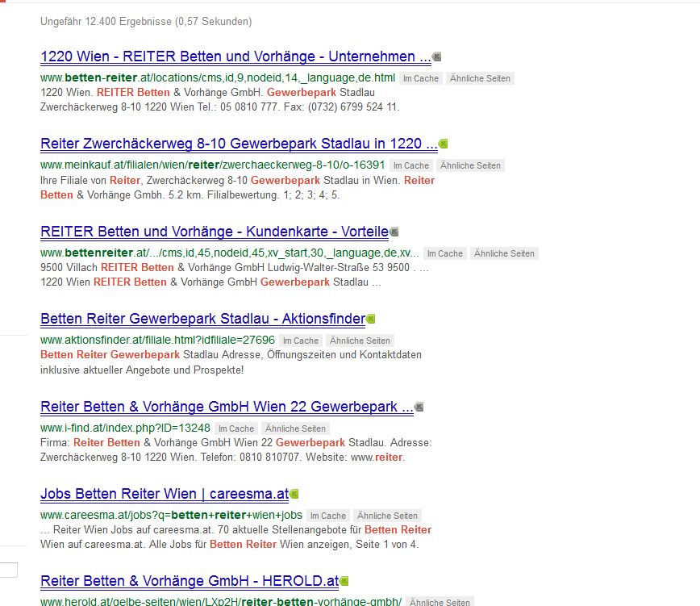Viewport: 700px width, 606px height.
Task: Click 'Im Cache' for aktionsfinder.at result
Action: (x=301, y=341)
